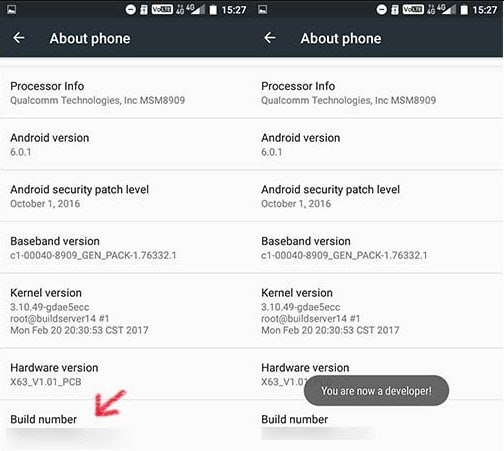This screenshot has width=504, height=451.
Task: Select Baseband version entry on left screen
Action: [125, 248]
